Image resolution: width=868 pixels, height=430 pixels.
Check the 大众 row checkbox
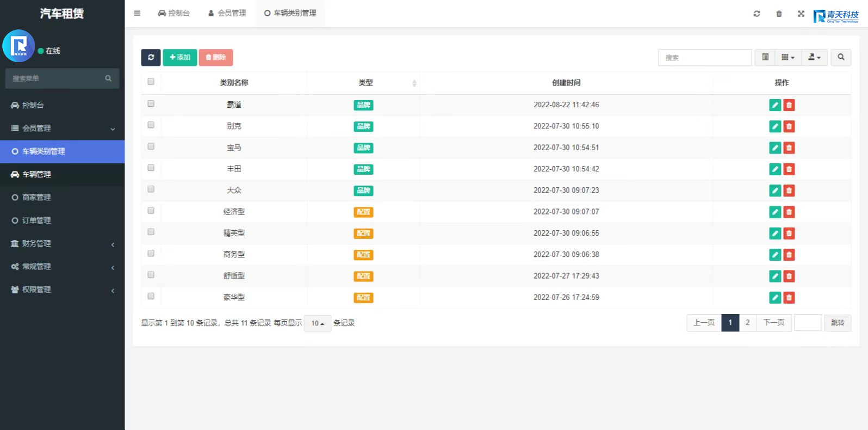[x=151, y=189]
